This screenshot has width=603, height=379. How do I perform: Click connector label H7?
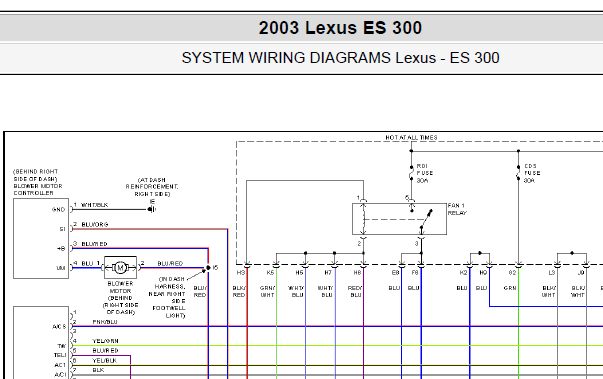(328, 273)
